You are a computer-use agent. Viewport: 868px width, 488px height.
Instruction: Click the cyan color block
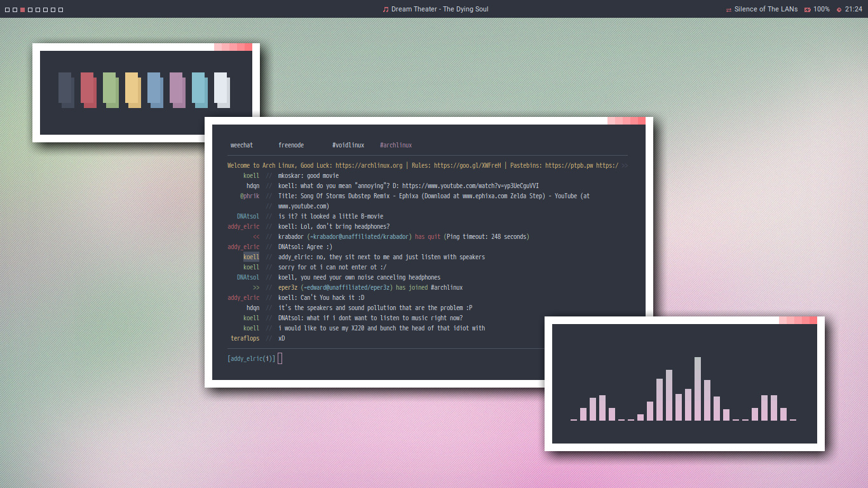coord(200,89)
